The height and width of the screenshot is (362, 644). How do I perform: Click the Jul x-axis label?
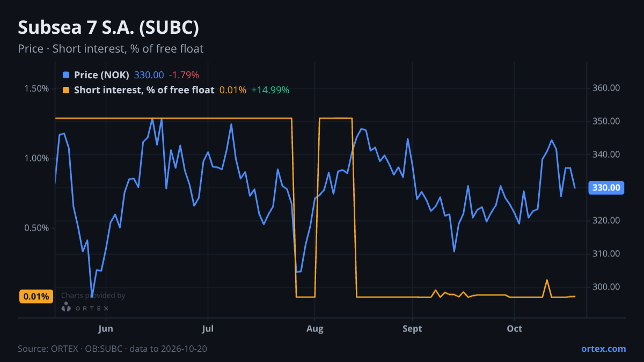pyautogui.click(x=208, y=328)
